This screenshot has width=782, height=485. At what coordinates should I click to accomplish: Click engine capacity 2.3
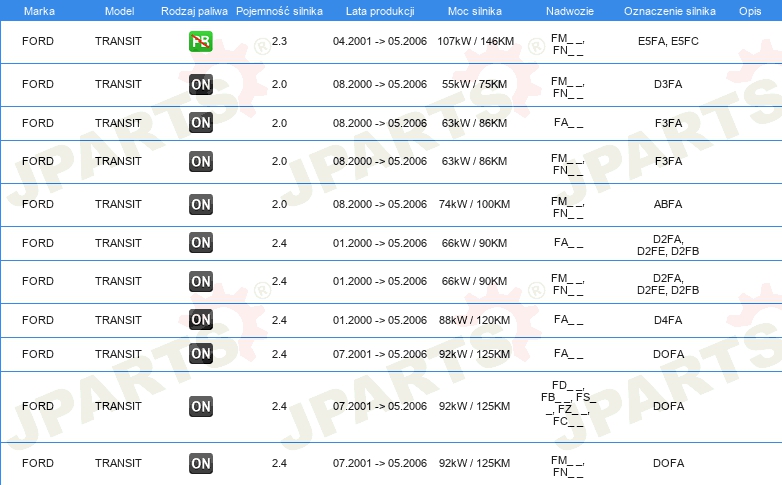tap(279, 41)
